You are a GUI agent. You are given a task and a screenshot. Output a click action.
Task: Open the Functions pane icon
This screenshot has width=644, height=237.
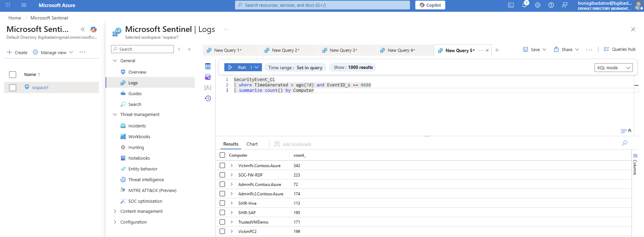pyautogui.click(x=208, y=88)
